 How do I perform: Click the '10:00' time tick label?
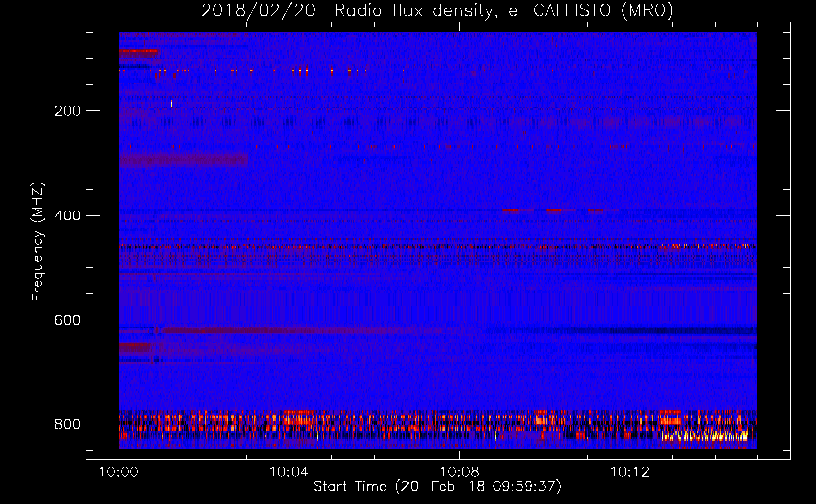tap(119, 472)
